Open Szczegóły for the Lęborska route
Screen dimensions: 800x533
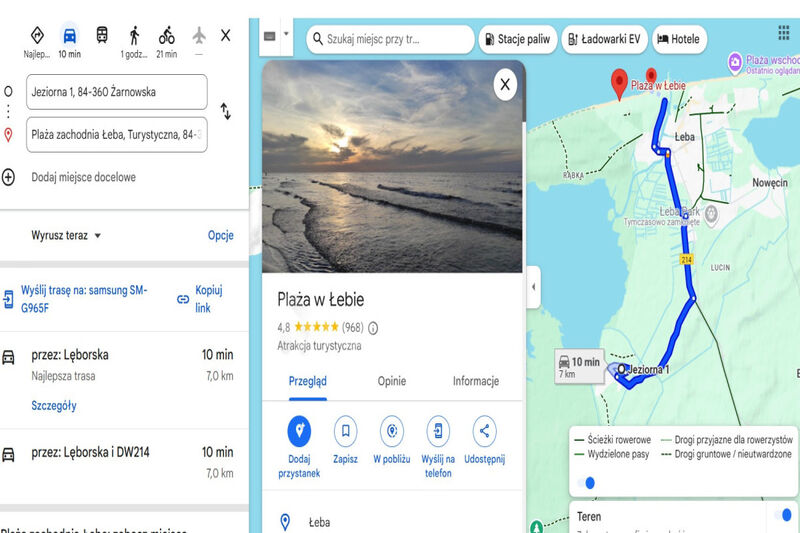tap(54, 405)
